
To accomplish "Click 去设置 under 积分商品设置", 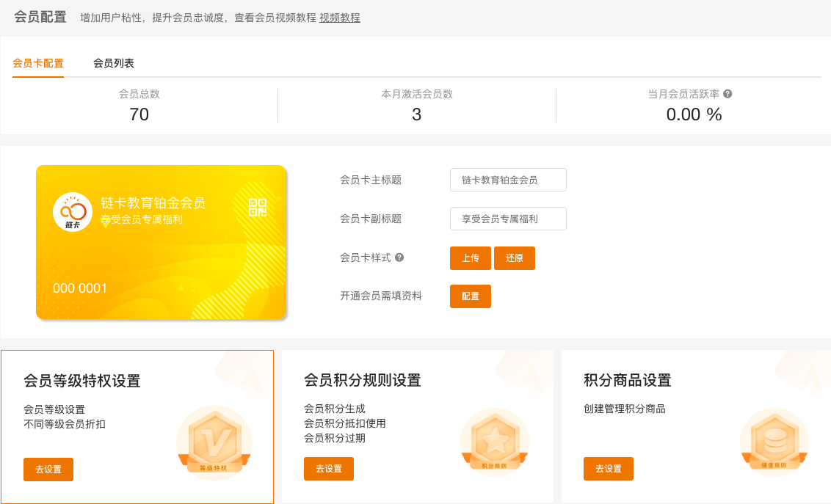I will pyautogui.click(x=608, y=469).
